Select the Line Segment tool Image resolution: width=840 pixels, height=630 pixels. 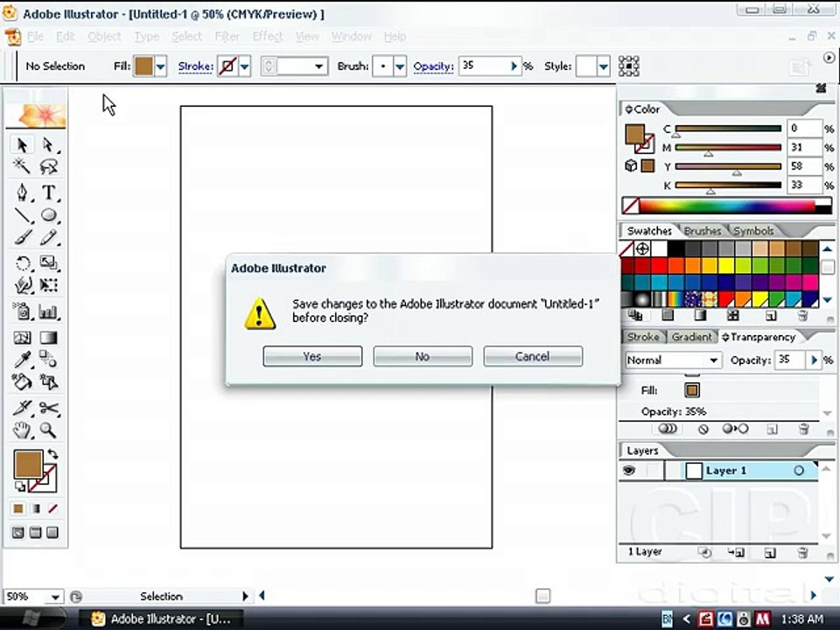click(x=22, y=215)
